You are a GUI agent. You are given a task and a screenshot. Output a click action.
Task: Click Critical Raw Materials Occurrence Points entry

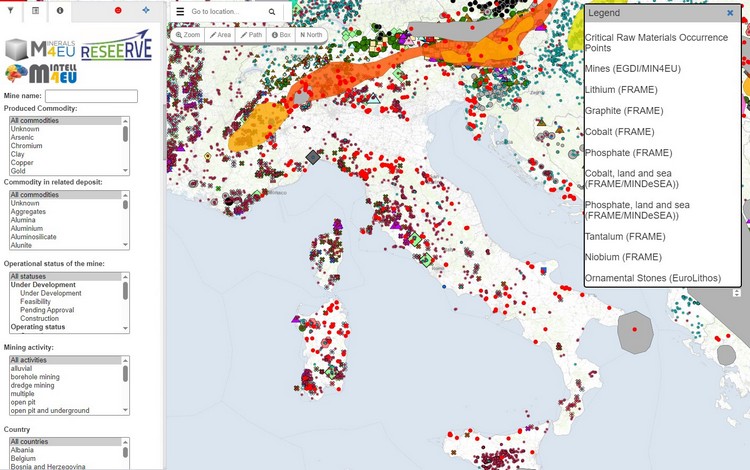point(656,43)
